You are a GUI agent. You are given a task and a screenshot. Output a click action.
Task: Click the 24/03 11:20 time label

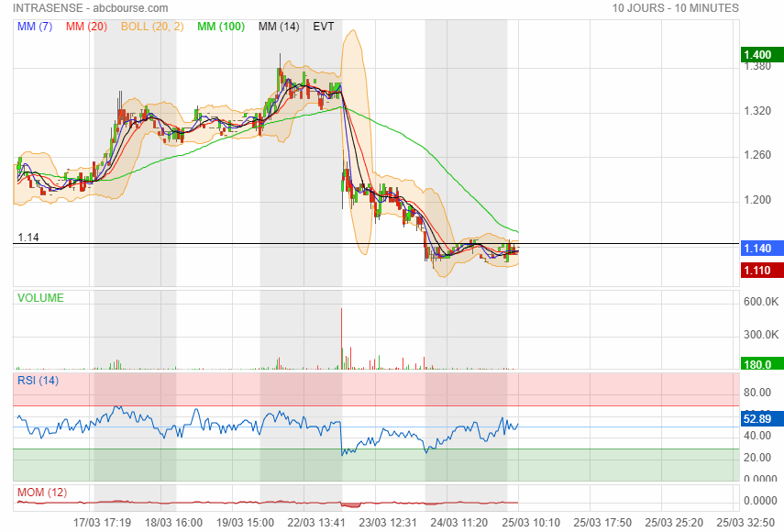click(459, 523)
